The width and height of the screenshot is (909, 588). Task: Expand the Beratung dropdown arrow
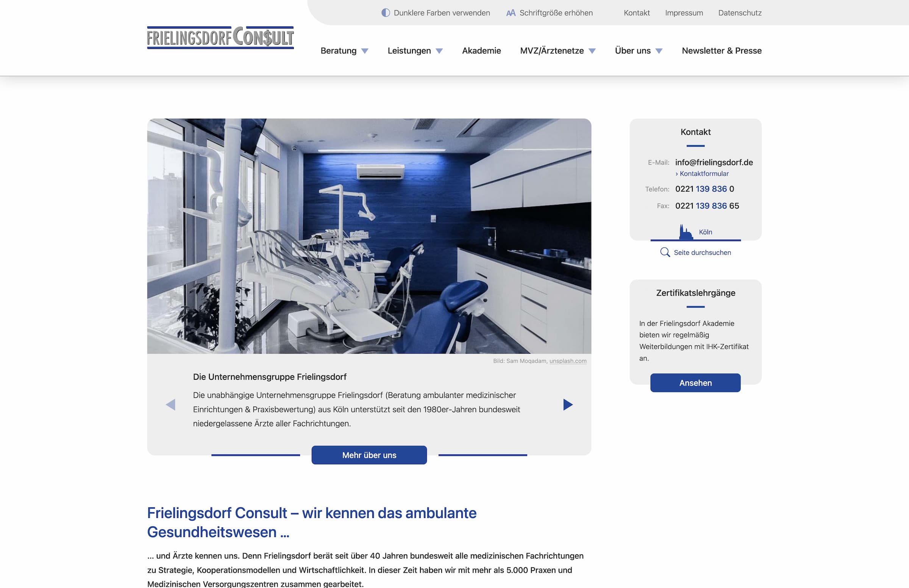365,51
